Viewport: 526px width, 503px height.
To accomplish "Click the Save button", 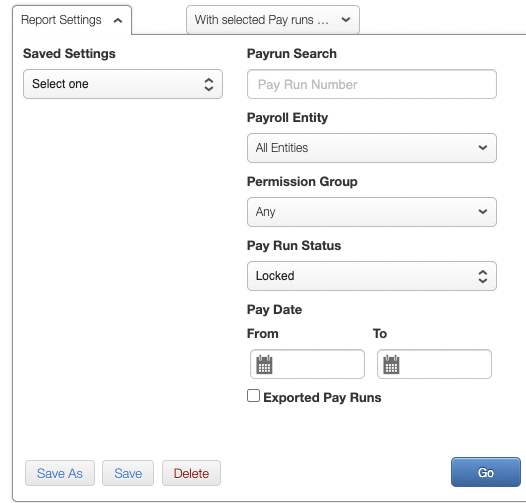I will point(128,473).
